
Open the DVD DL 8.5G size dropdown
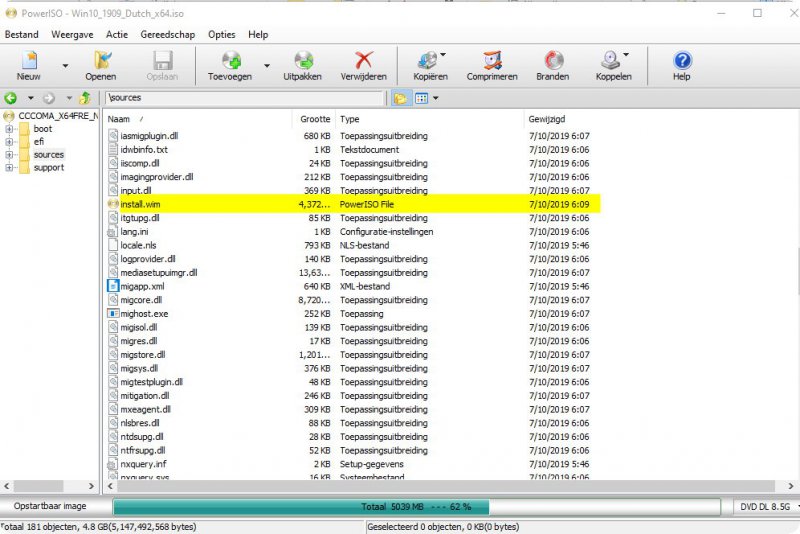point(764,507)
